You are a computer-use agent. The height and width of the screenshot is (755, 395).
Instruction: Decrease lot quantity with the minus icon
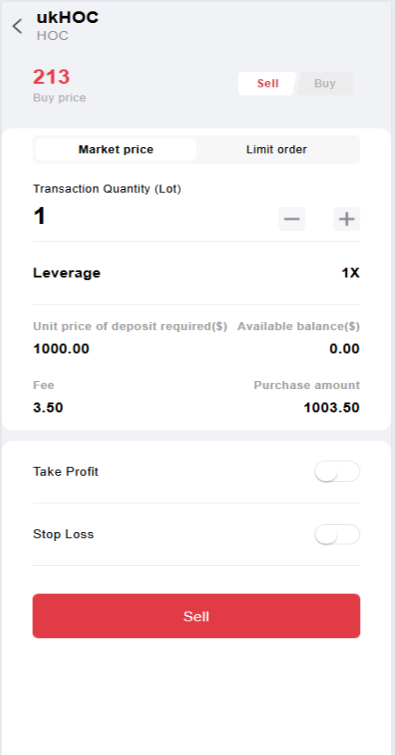tap(291, 219)
